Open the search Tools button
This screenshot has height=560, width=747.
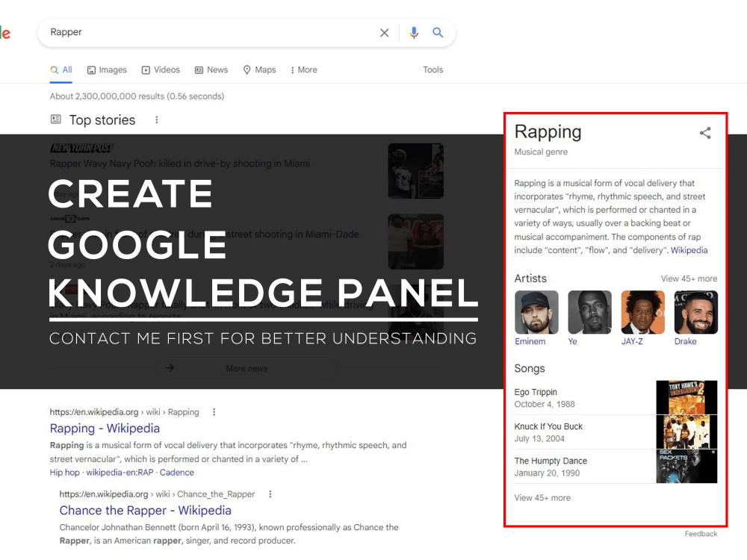click(433, 70)
